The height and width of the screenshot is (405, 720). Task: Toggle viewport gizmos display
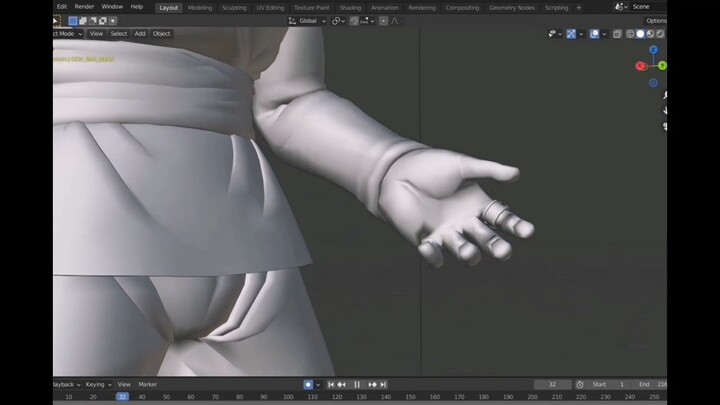point(572,33)
